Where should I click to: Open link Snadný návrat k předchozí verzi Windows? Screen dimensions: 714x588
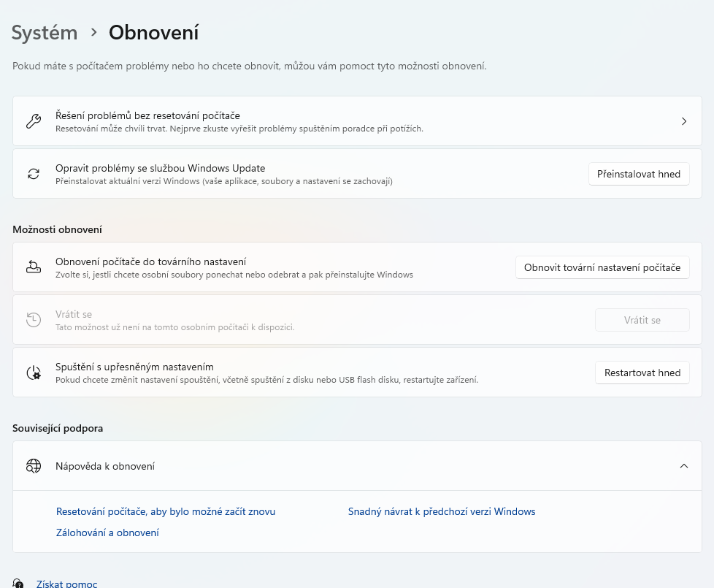pos(442,511)
